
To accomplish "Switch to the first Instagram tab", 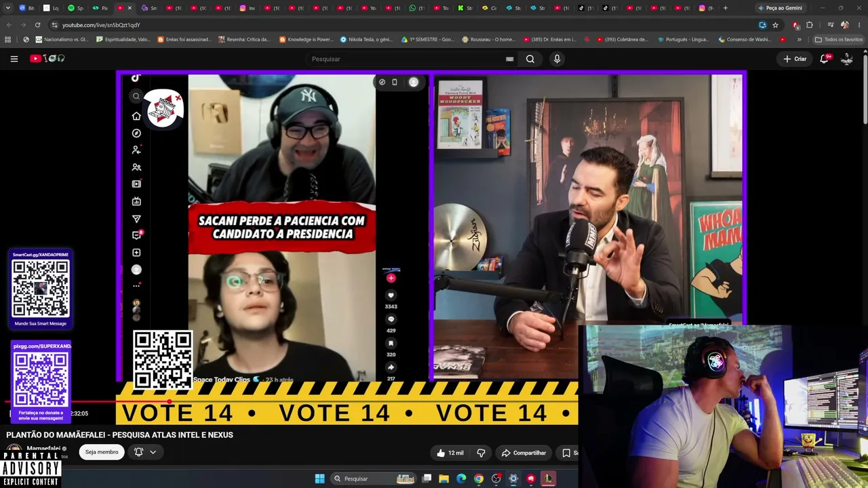I will [247, 8].
